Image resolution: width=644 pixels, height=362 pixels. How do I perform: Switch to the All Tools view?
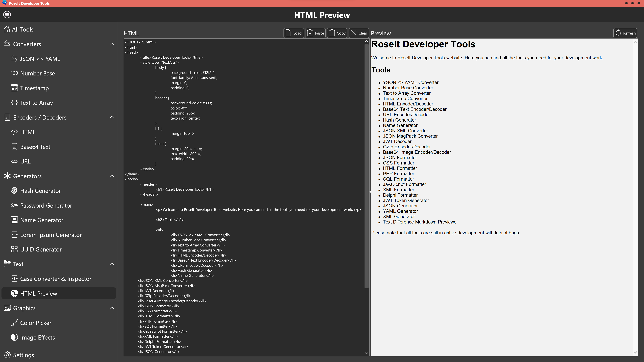tap(23, 29)
